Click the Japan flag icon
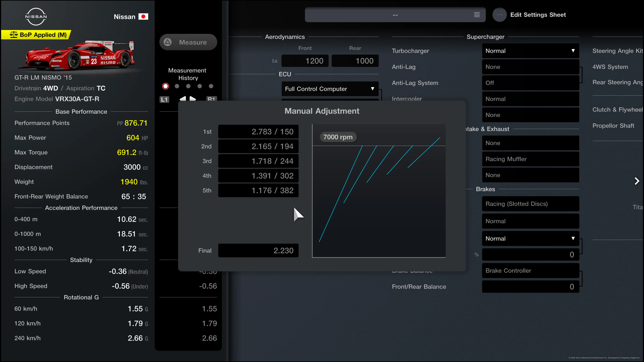Viewport: 644px width, 362px height. (x=143, y=16)
